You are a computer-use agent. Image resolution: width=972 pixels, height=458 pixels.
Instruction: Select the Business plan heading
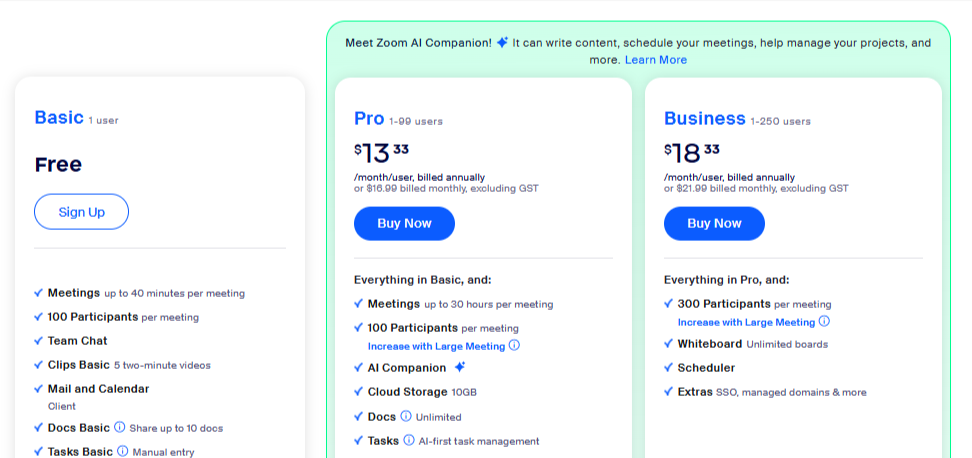tap(705, 118)
